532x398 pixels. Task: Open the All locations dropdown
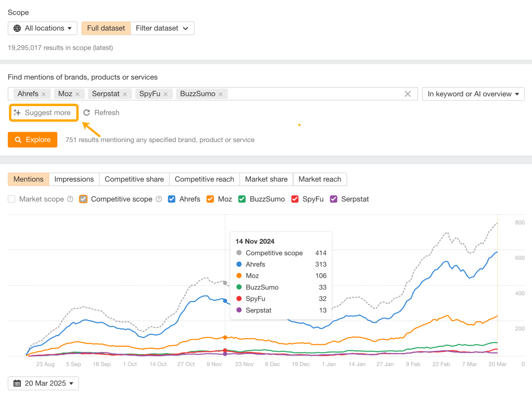coord(43,28)
